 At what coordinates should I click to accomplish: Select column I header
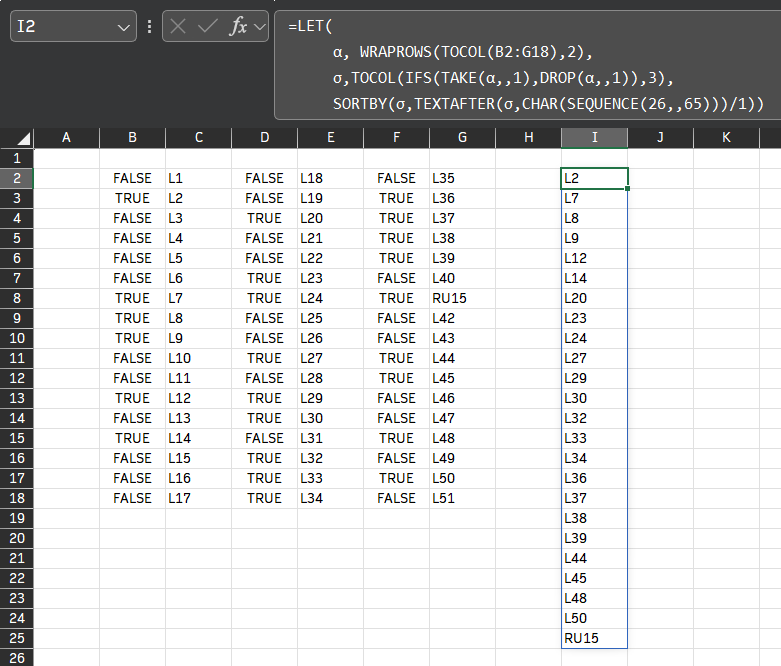click(x=594, y=138)
